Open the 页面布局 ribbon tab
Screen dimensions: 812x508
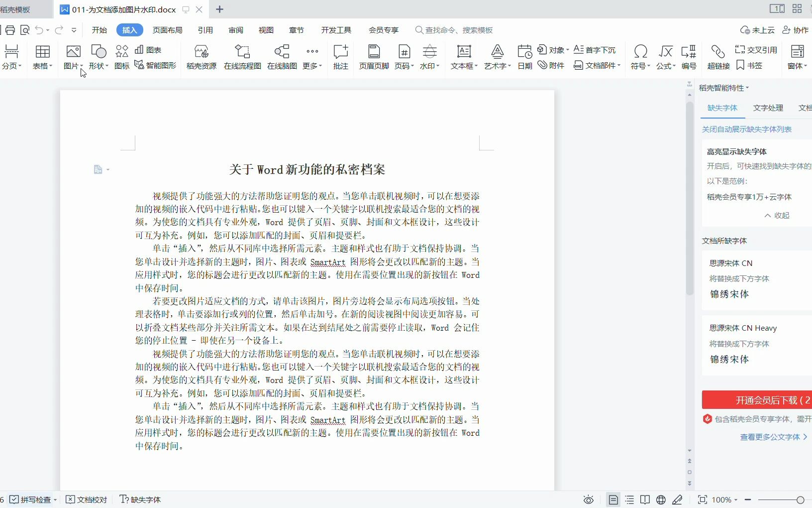168,30
